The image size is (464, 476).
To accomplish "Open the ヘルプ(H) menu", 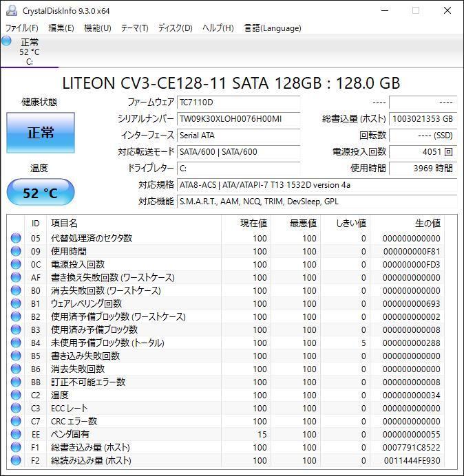I will 218,28.
